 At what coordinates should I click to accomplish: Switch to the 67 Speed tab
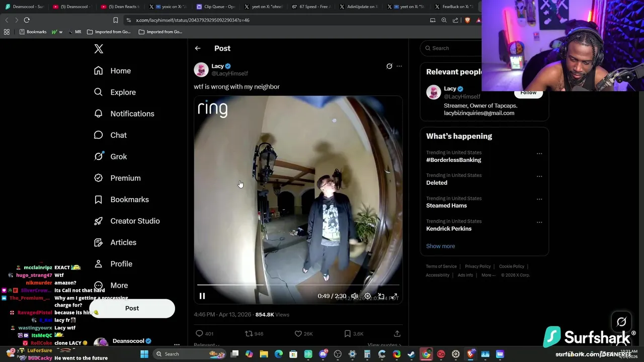pos(311,7)
